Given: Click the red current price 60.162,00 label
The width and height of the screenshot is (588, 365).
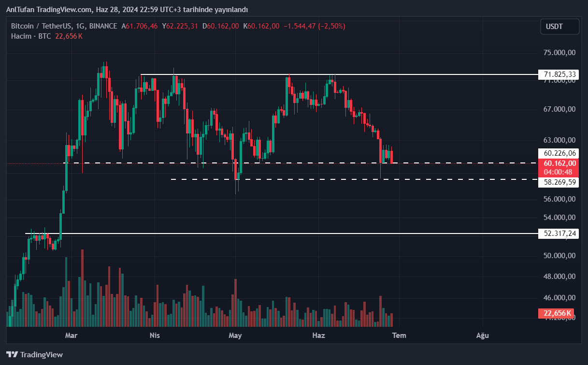Looking at the screenshot, I should [559, 163].
